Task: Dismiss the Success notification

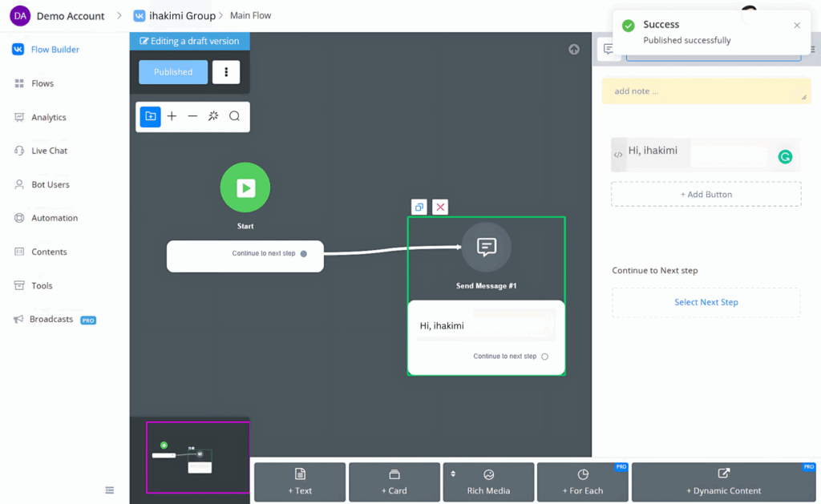Action: 797,26
